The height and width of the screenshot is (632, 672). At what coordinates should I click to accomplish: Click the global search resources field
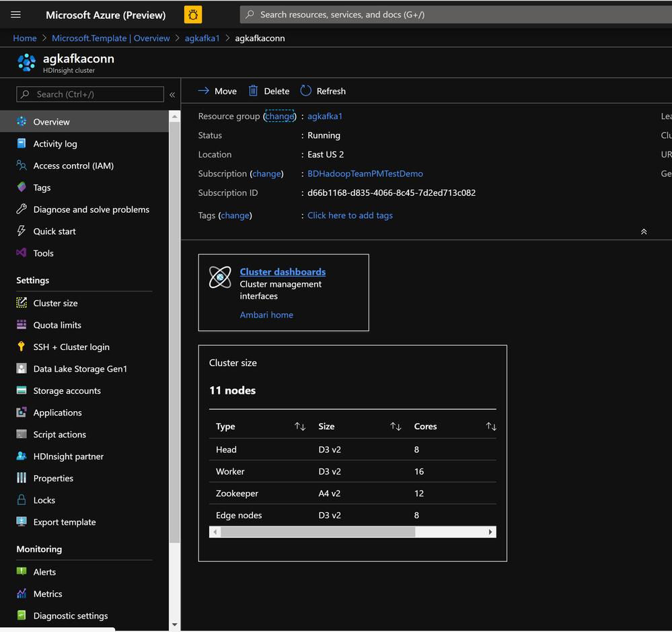pyautogui.click(x=455, y=15)
